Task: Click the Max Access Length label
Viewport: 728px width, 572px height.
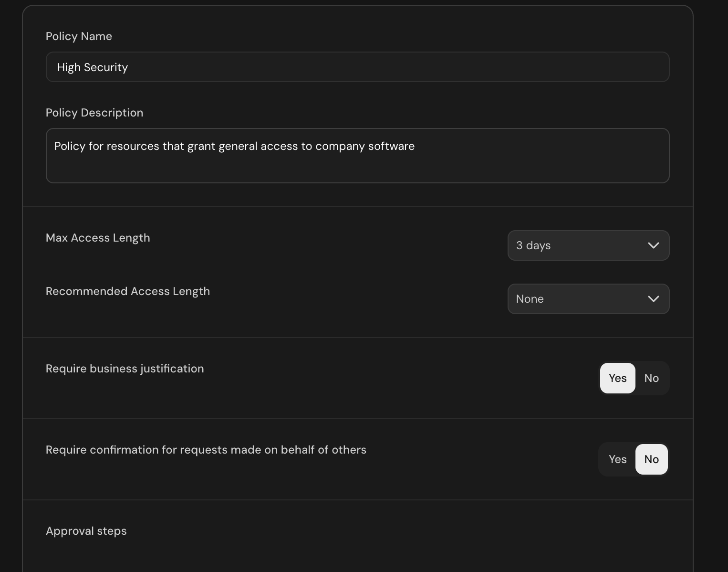Action: click(x=98, y=238)
